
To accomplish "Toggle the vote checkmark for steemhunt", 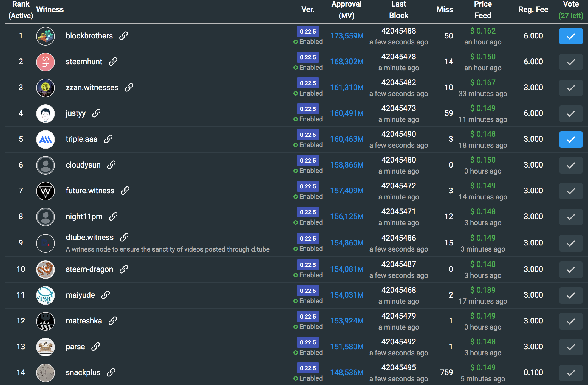I will point(571,62).
